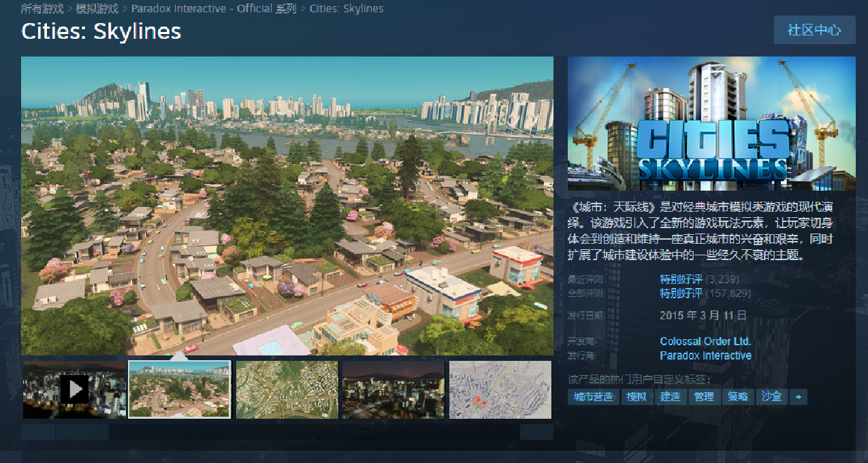This screenshot has height=463, width=868.
Task: Click the 该产品的热门用户自定义标签 label
Action: point(639,379)
